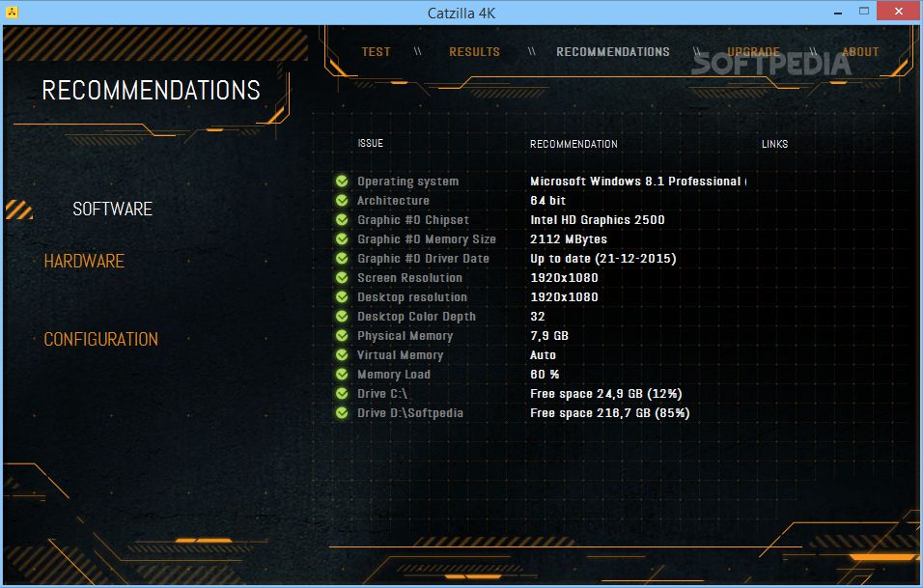Maximize the Catzilla 4K window

[x=863, y=12]
